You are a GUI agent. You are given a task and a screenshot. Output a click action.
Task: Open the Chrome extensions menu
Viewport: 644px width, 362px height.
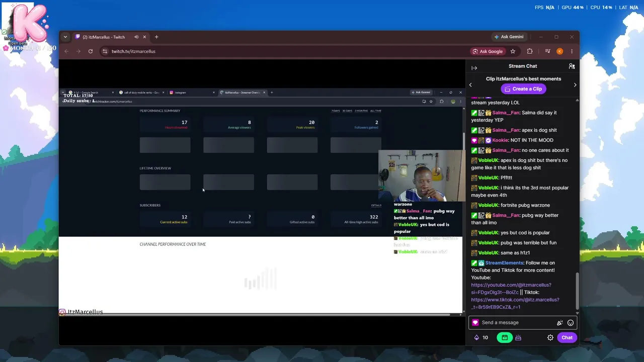(x=530, y=51)
